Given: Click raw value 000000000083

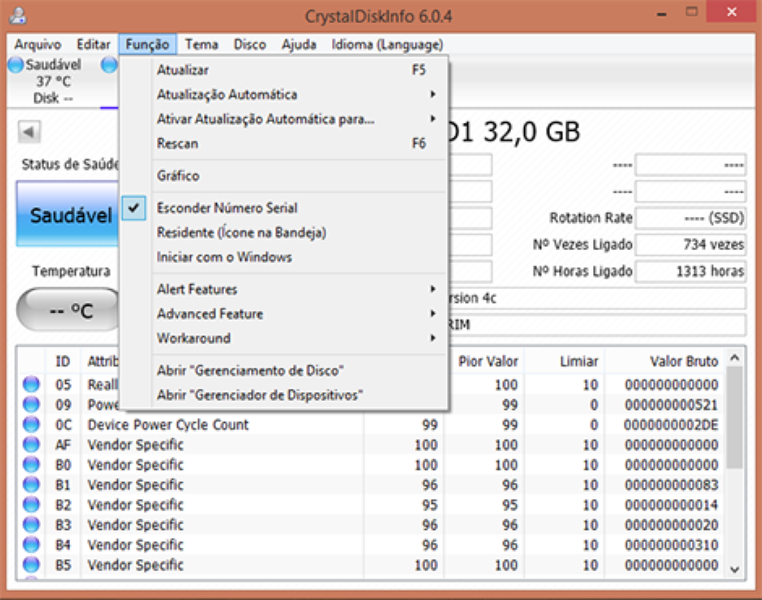Looking at the screenshot, I should pos(671,485).
